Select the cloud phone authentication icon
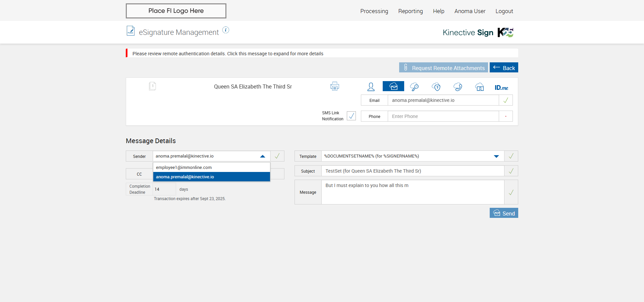644x302 pixels. pyautogui.click(x=458, y=87)
